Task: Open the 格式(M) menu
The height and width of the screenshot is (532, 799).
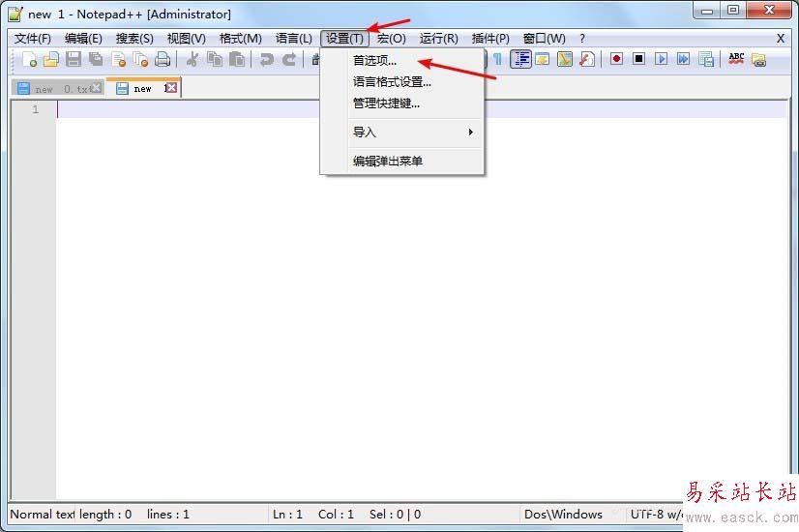Action: pos(241,39)
